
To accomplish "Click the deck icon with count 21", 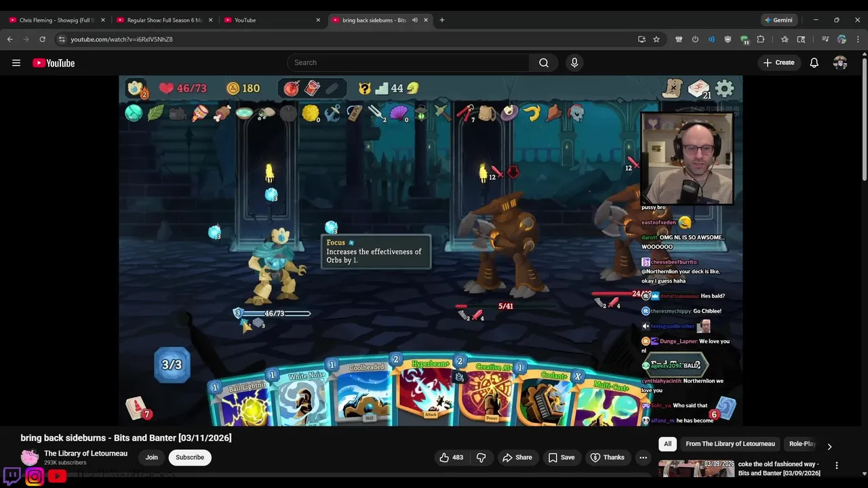I will [x=699, y=89].
